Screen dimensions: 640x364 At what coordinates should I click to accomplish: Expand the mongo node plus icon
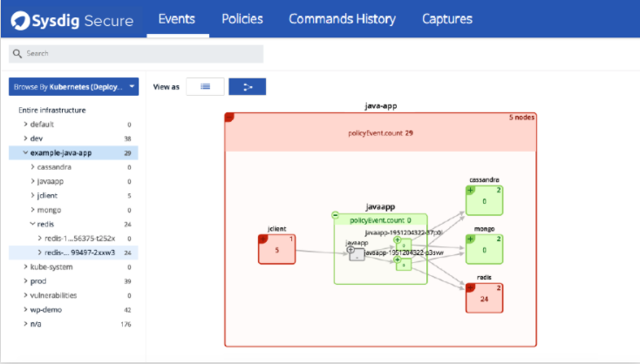pyautogui.click(x=470, y=239)
